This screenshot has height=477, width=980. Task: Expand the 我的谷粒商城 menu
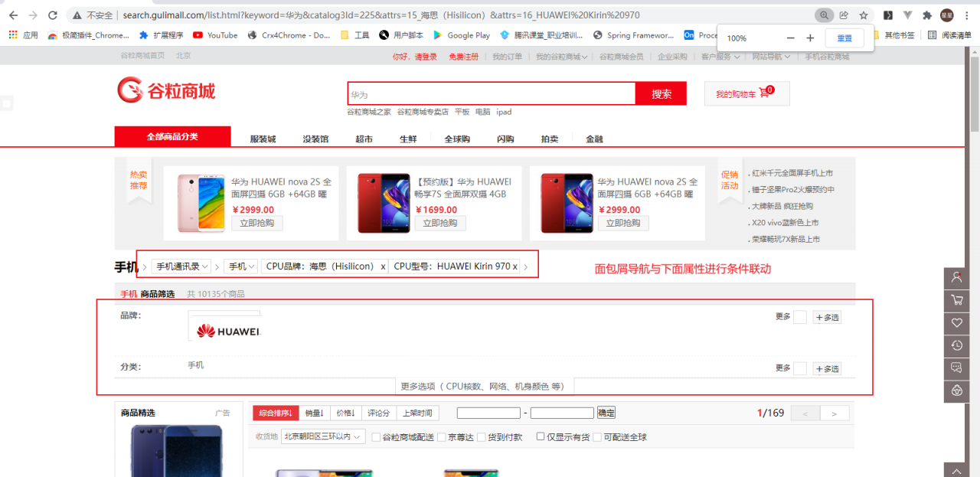point(562,57)
